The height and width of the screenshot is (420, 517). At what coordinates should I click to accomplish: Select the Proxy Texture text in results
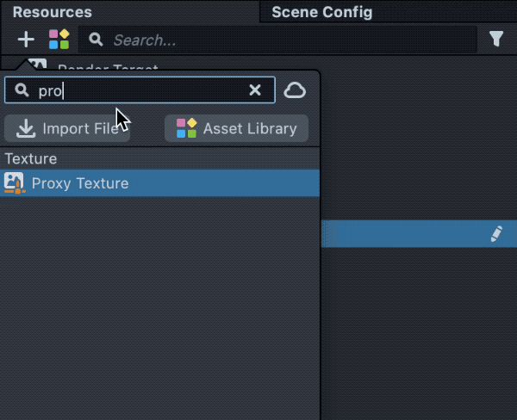point(80,183)
